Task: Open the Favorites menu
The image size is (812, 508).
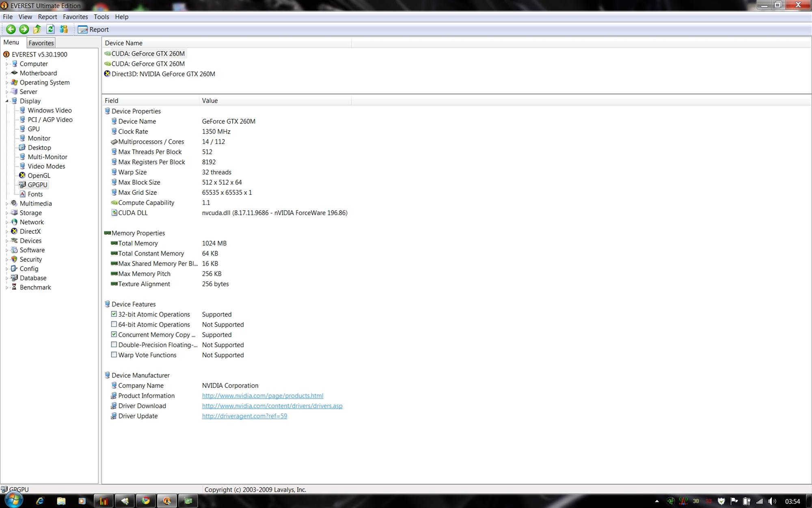Action: (75, 17)
